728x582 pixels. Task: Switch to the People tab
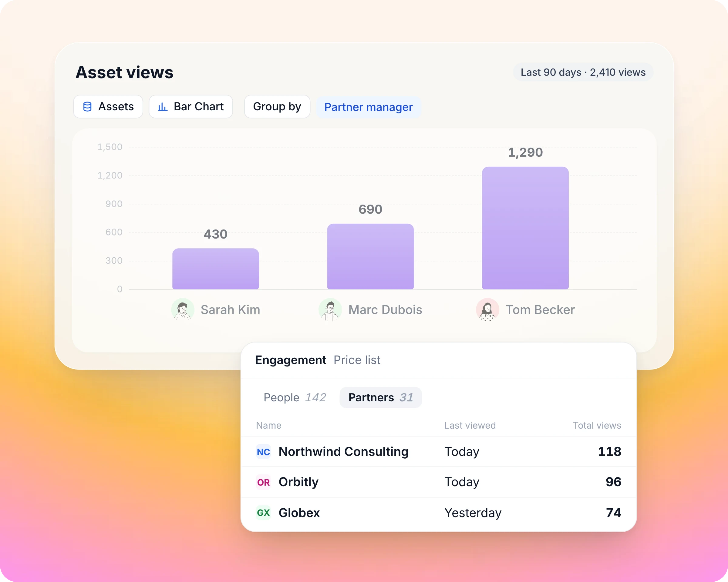point(295,397)
